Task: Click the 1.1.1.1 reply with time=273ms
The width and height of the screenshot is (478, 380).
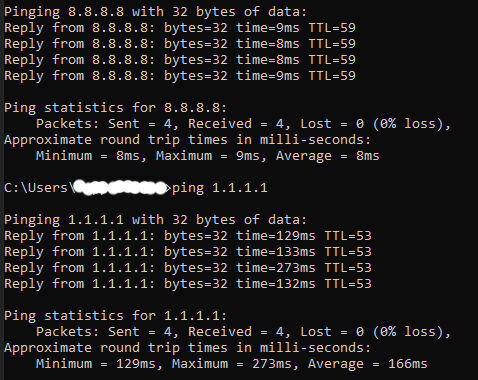Action: (x=188, y=268)
